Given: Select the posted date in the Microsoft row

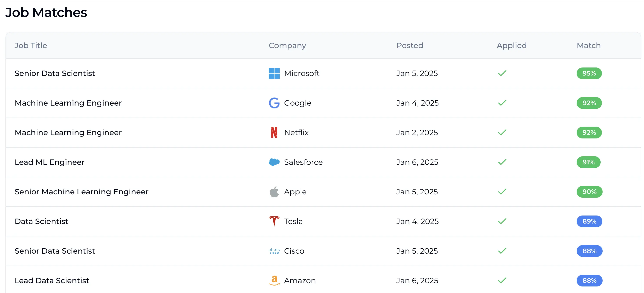Looking at the screenshot, I should point(417,73).
